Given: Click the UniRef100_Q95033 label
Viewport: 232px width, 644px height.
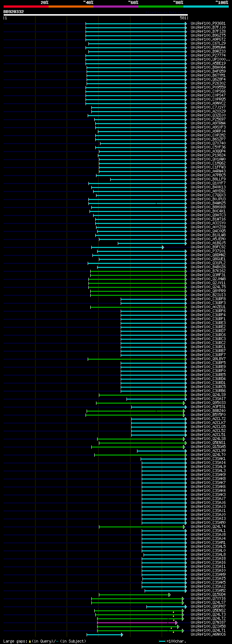Looking at the screenshot, I should [x=208, y=403].
